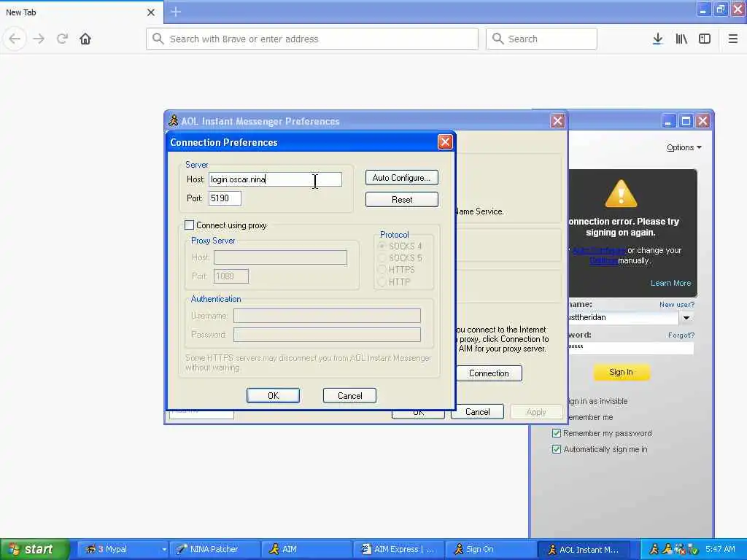Open the Forgot? password link
The image size is (747, 560).
click(x=681, y=335)
